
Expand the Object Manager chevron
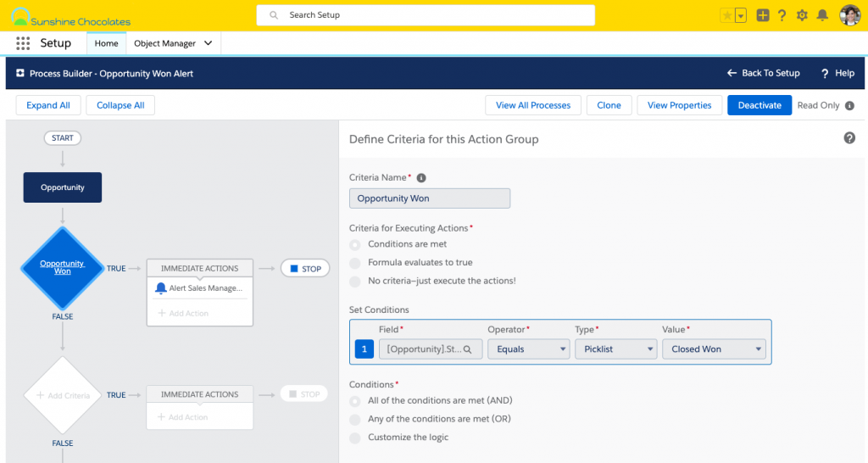point(209,43)
